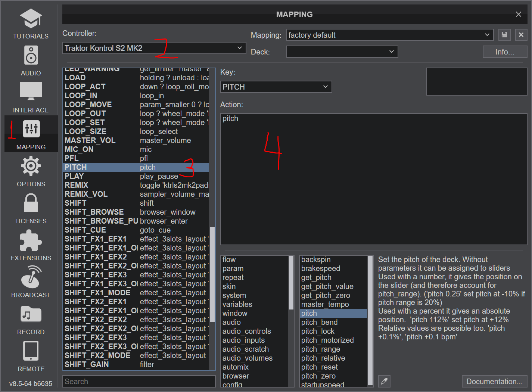Choose the skin action category

click(x=255, y=286)
